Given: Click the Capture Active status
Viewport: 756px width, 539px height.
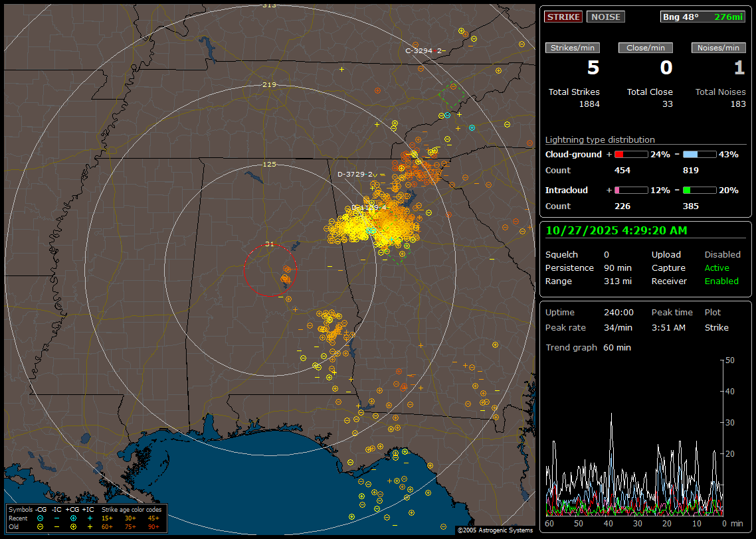Looking at the screenshot, I should 716,268.
